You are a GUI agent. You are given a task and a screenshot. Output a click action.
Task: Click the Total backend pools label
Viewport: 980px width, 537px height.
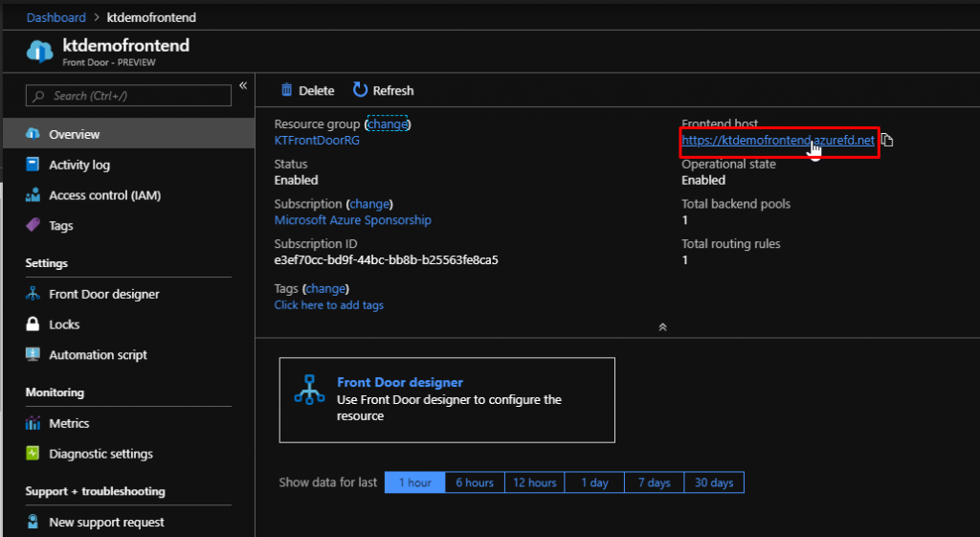click(736, 204)
